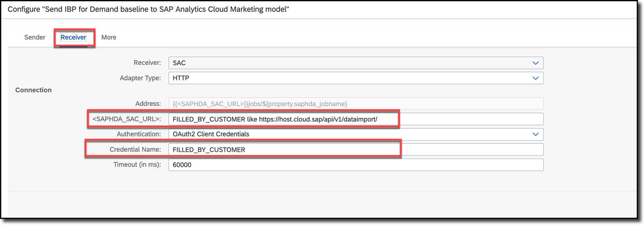Image resolution: width=644 pixels, height=225 pixels.
Task: Click the chevron arrow of the Adapter Type combo box
Action: coord(535,78)
